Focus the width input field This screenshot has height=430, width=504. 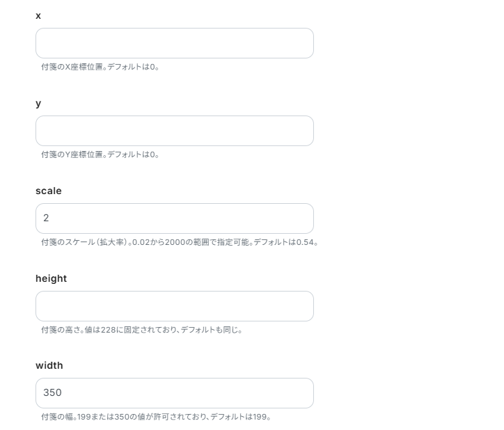coord(174,393)
